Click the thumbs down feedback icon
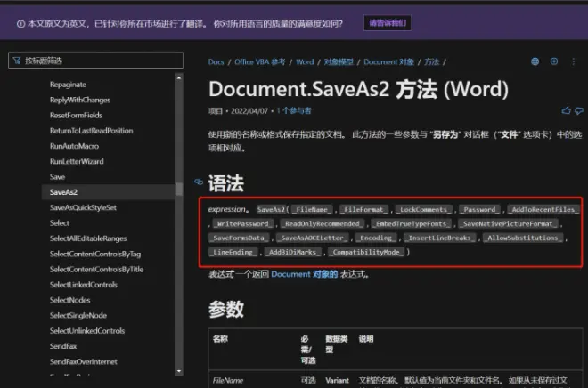 point(579,111)
